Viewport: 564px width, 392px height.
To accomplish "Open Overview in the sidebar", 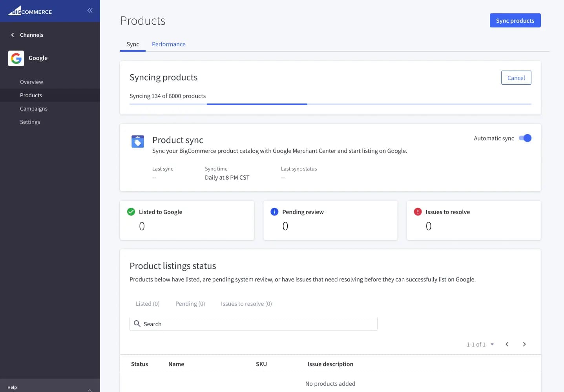I will [31, 82].
